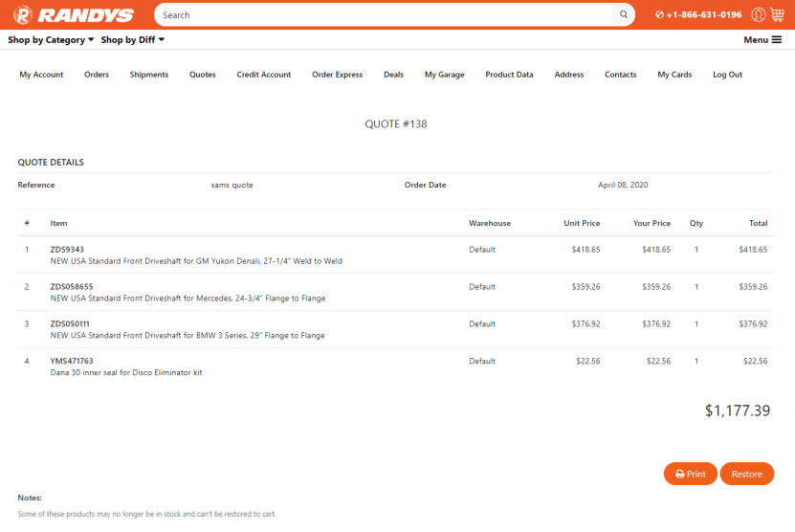
Task: Click the Qty column header
Action: 696,223
